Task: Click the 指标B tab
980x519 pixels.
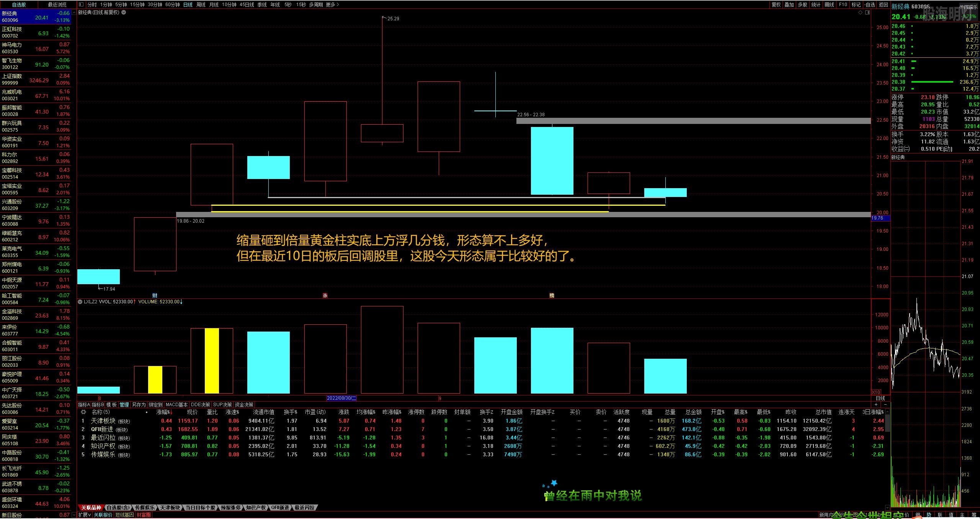Action: [x=98, y=405]
